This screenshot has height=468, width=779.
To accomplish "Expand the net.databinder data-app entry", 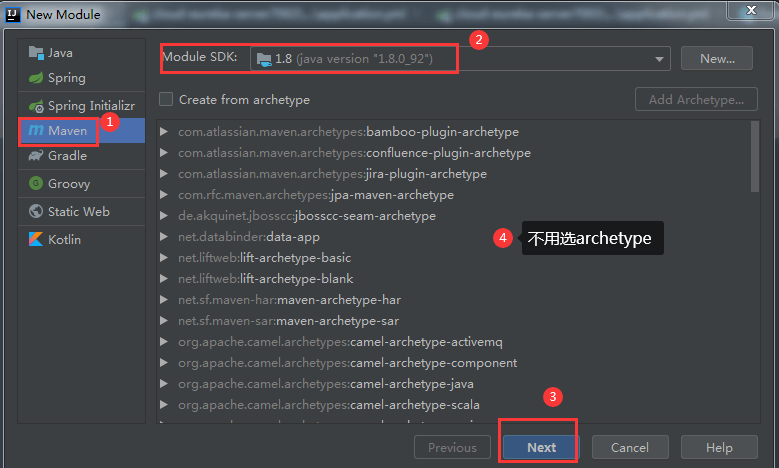I will 163,236.
